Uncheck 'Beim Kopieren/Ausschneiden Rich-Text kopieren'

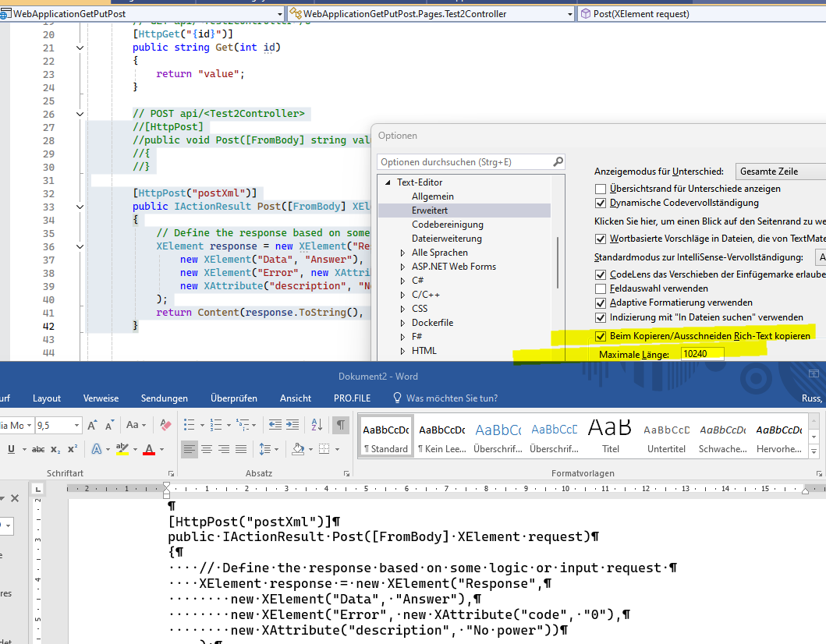(601, 336)
